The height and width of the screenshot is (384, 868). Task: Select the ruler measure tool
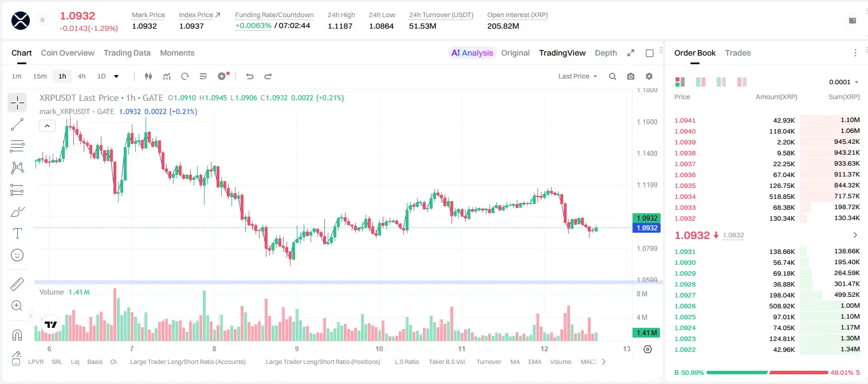[17, 284]
